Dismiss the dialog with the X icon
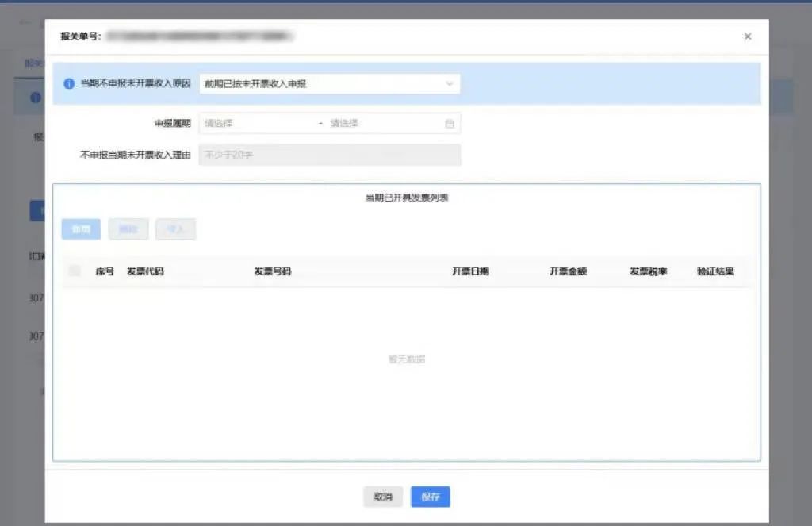The image size is (812, 526). pos(747,36)
